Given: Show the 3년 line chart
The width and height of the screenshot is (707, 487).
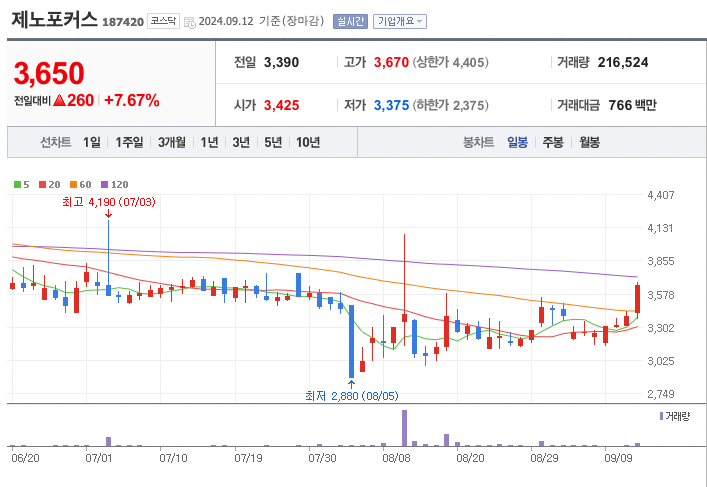Looking at the screenshot, I should click(x=241, y=142).
